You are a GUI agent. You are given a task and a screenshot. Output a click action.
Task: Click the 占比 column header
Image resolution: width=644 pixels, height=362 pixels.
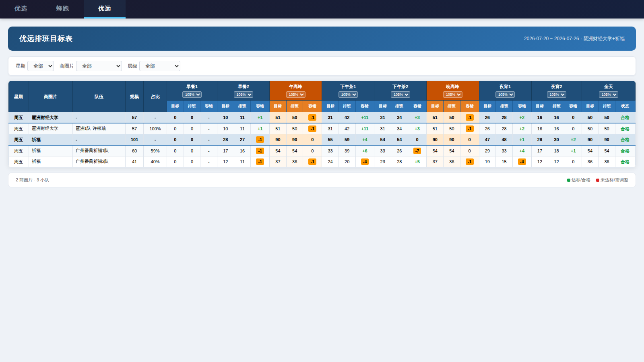coord(155,97)
